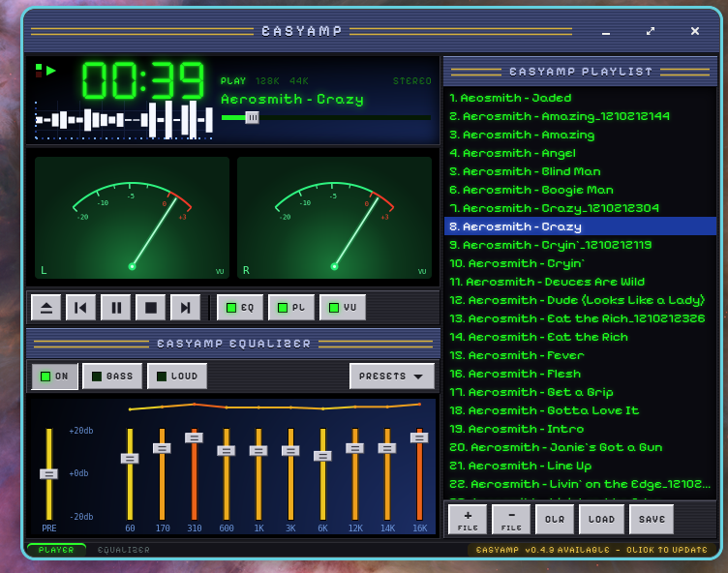Click the spectrum visualizer display

click(124, 120)
